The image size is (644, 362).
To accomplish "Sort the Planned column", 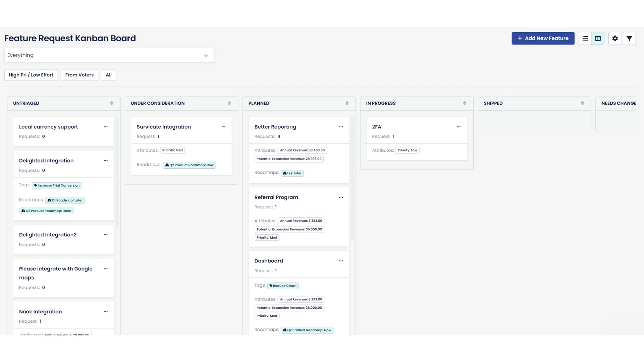I will [347, 103].
